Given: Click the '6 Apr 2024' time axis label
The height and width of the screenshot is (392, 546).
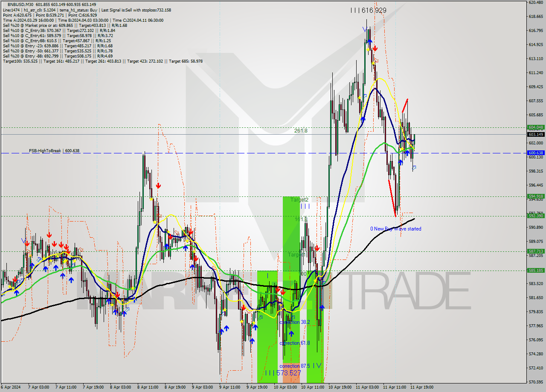Looking at the screenshot, I should 12,387.
